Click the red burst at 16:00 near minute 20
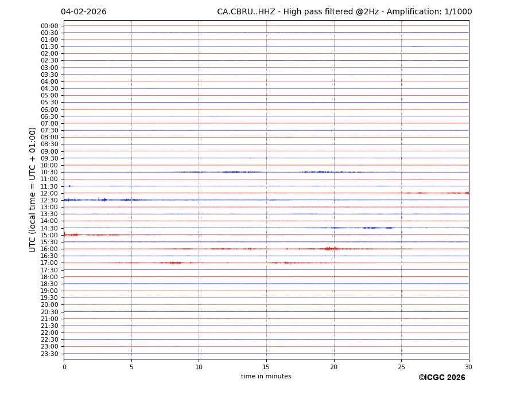 click(x=329, y=248)
